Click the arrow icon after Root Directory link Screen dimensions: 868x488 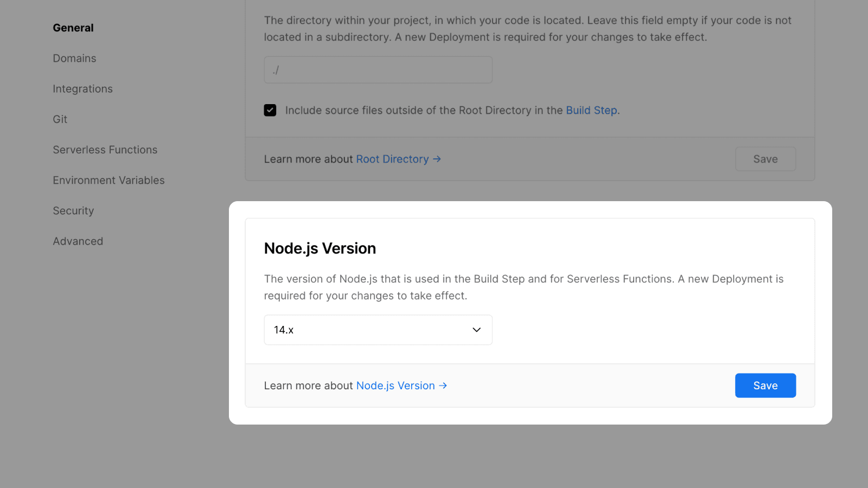tap(437, 159)
